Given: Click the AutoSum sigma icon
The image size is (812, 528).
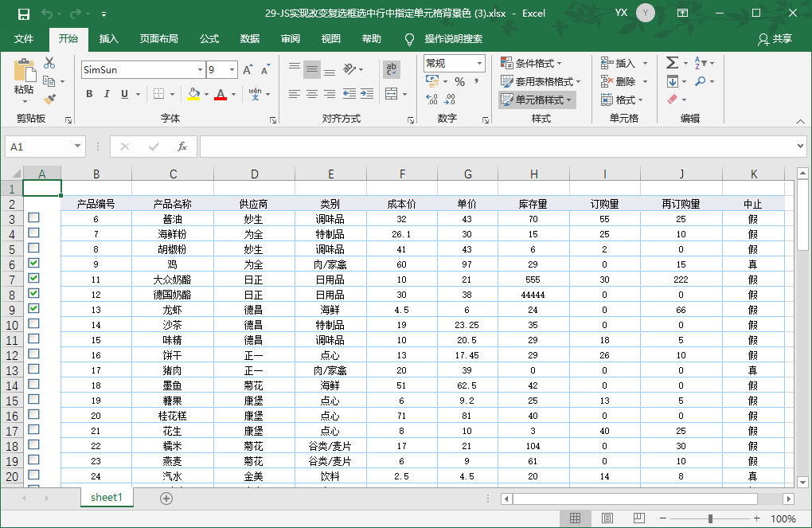Looking at the screenshot, I should [x=672, y=63].
